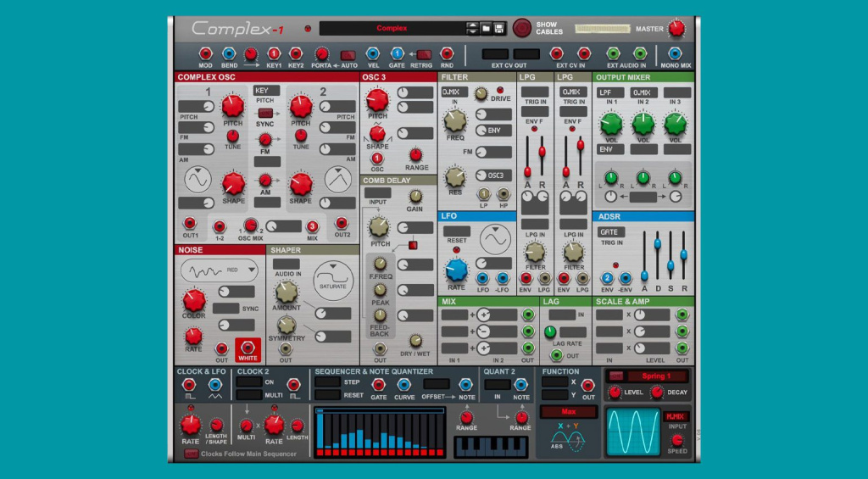The width and height of the screenshot is (868, 479).
Task: Toggle the AUTO portamento switch
Action: tap(348, 55)
